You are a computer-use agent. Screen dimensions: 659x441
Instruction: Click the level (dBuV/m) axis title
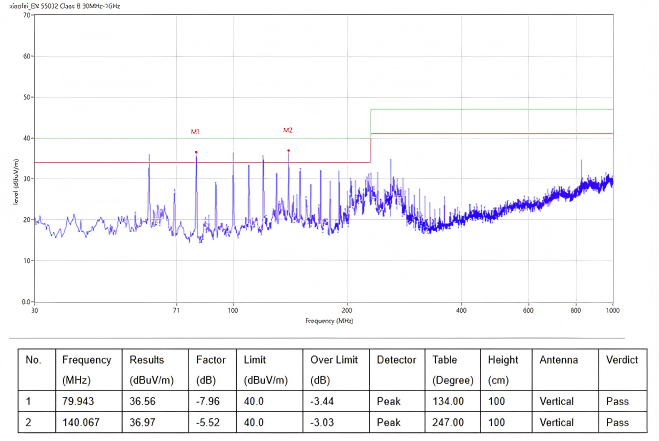pyautogui.click(x=16, y=182)
